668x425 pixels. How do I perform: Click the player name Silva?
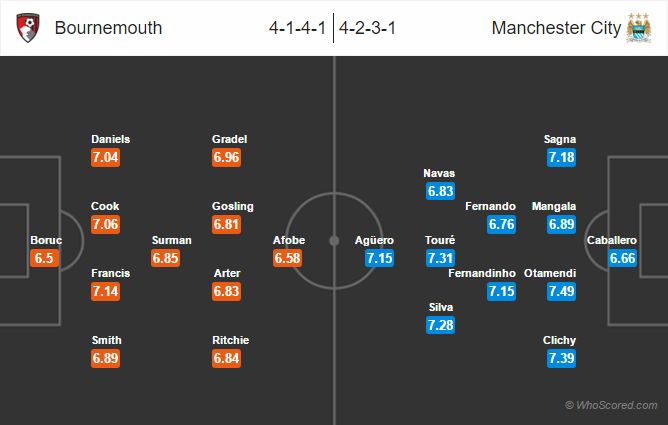[439, 307]
